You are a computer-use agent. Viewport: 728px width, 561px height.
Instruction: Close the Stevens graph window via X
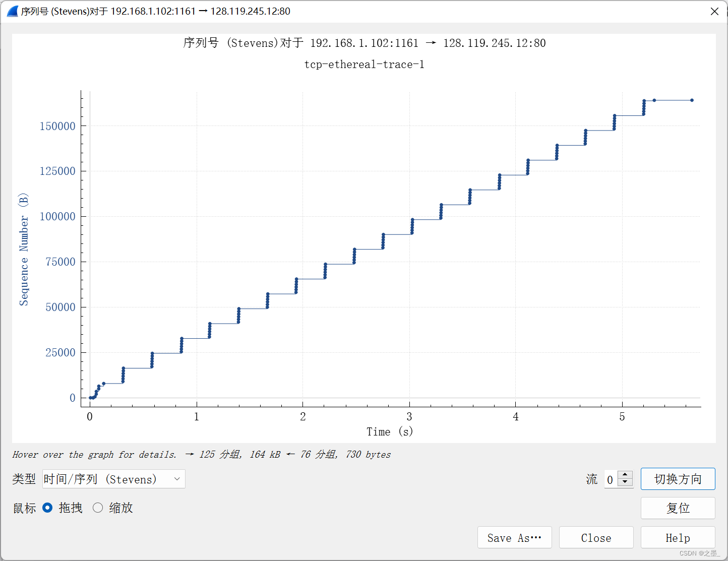coord(714,11)
